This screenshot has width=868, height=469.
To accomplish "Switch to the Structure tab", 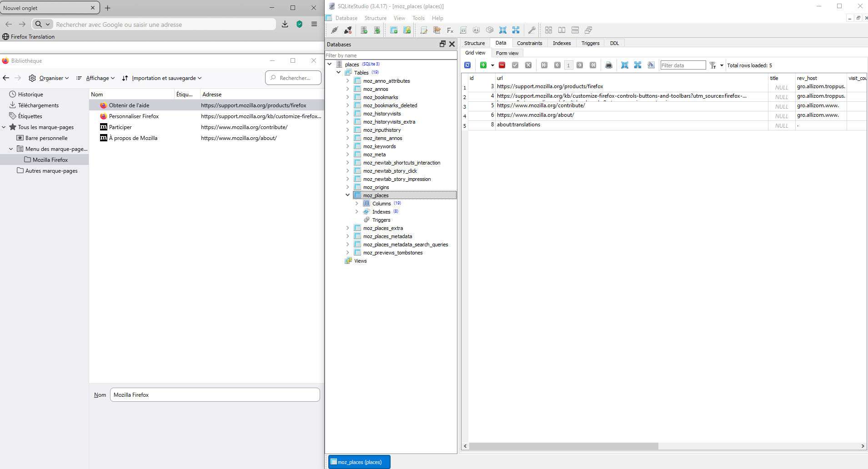I will tap(474, 43).
